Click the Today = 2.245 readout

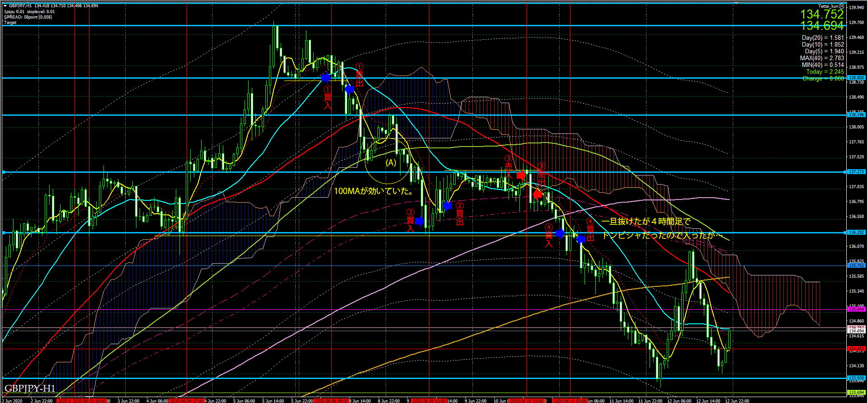point(825,72)
